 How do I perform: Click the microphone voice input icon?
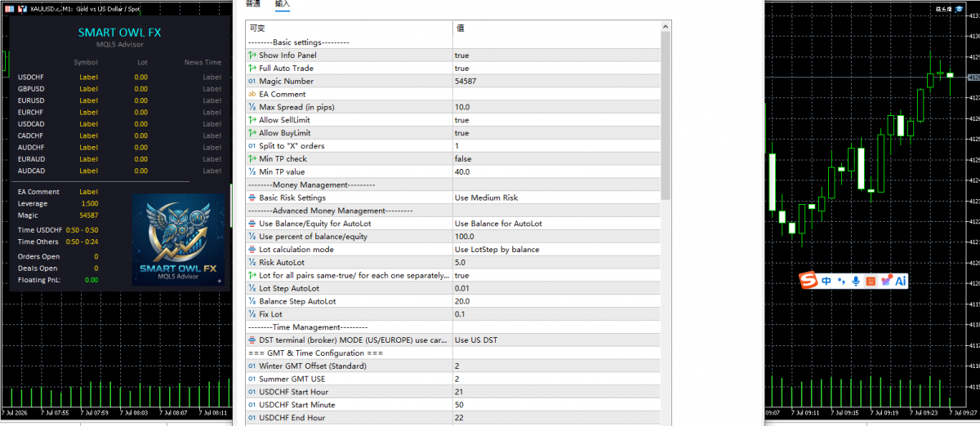[856, 281]
